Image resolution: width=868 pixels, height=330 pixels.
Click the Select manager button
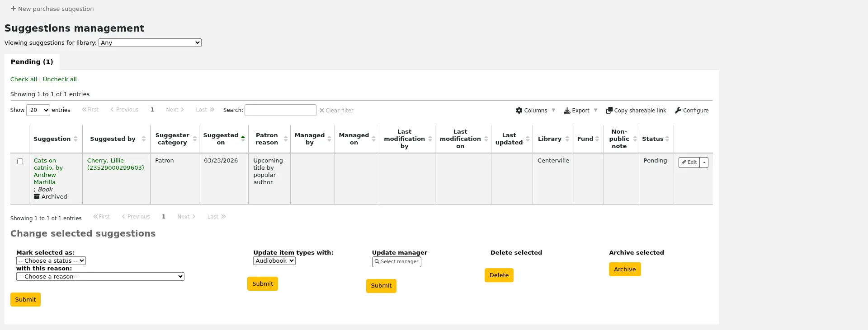coord(396,262)
